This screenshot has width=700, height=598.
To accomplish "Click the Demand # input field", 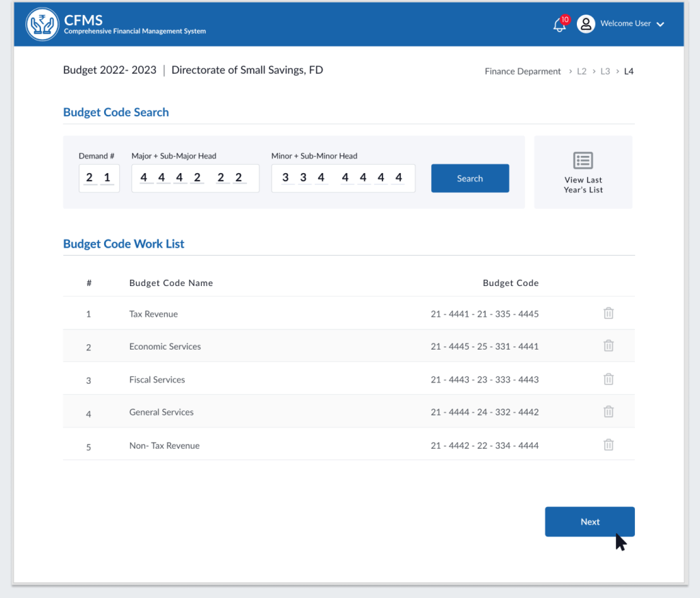I will 99,179.
